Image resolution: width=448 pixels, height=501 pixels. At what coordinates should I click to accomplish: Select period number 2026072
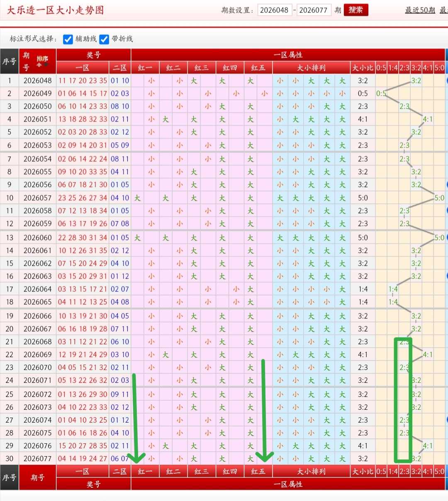pos(37,394)
